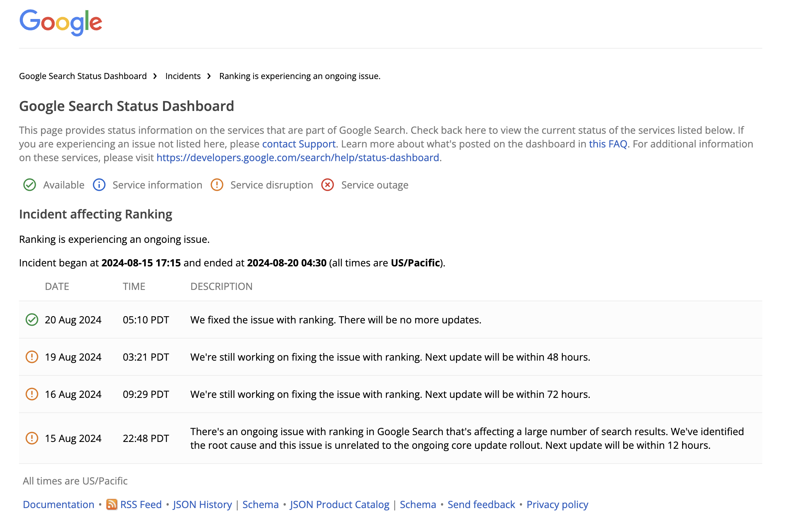This screenshot has height=532, width=798.
Task: Open the Documentation footer link
Action: [59, 505]
